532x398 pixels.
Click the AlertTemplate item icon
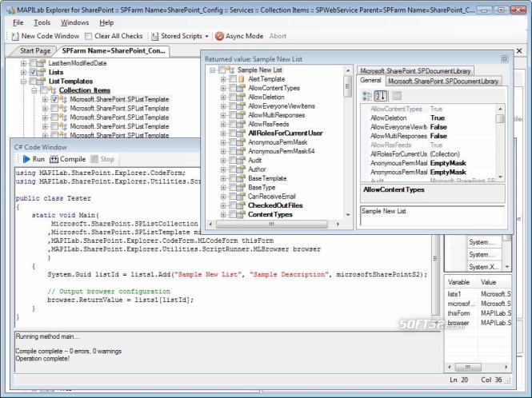click(x=242, y=79)
